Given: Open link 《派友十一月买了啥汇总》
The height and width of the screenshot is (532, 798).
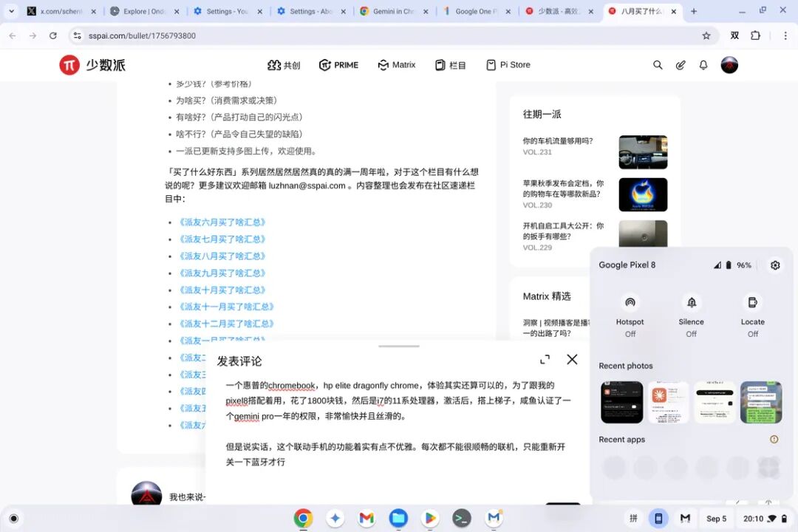Looking at the screenshot, I should [226, 307].
